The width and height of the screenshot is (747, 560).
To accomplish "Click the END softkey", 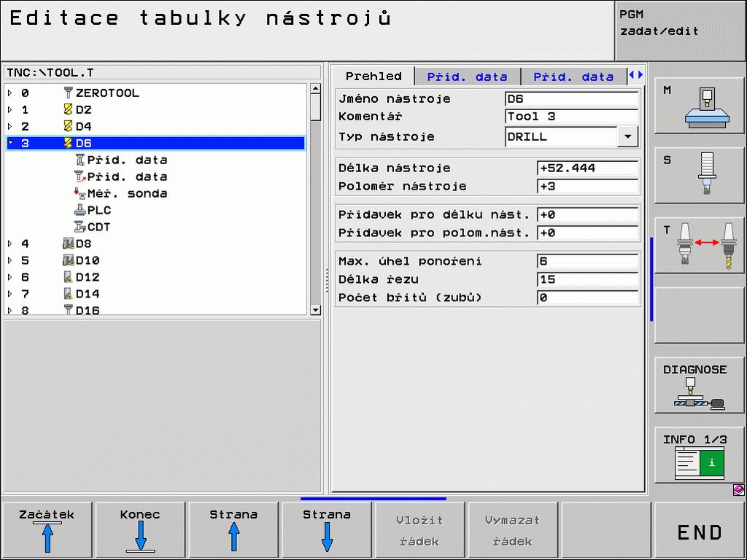I will pos(699,529).
